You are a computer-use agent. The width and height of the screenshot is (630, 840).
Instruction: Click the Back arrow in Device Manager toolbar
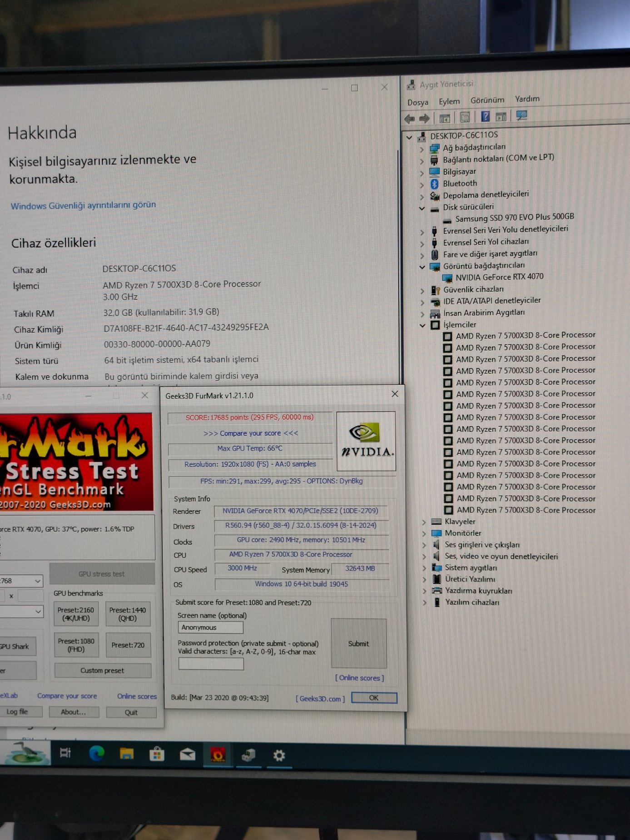coord(409,119)
